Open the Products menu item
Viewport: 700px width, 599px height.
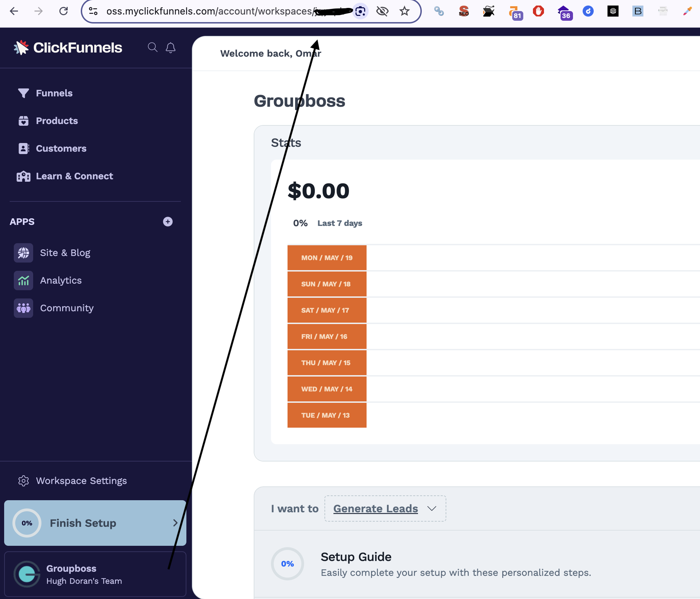tap(57, 121)
